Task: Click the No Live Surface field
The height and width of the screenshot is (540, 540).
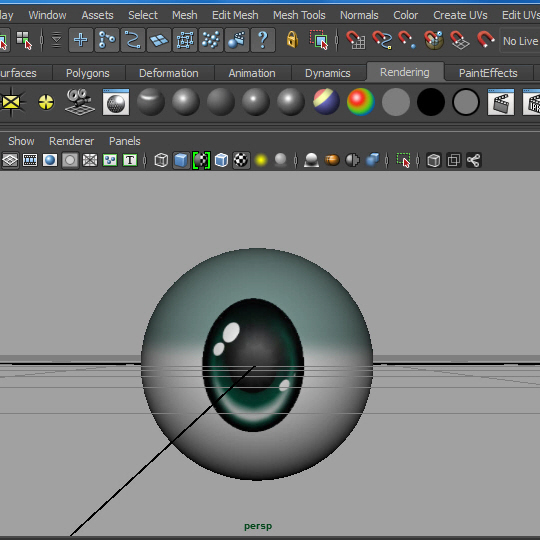Action: click(x=520, y=41)
